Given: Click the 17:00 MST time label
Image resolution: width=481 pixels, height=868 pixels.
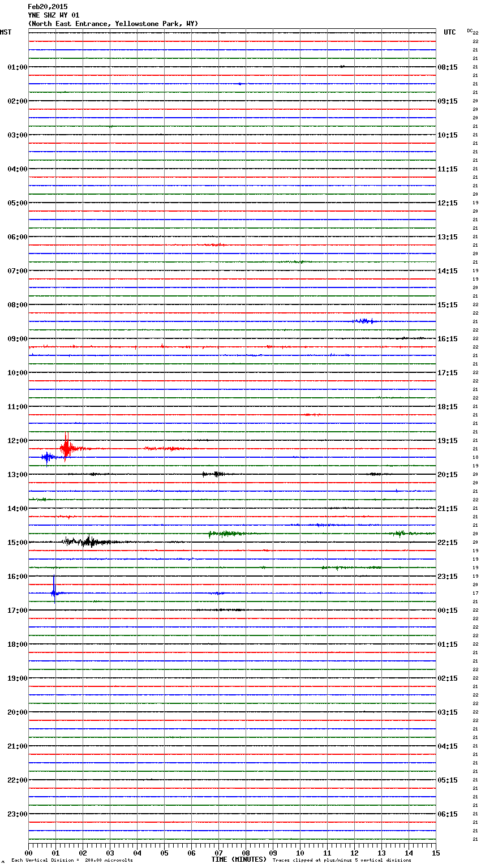Looking at the screenshot, I should pos(18,611).
